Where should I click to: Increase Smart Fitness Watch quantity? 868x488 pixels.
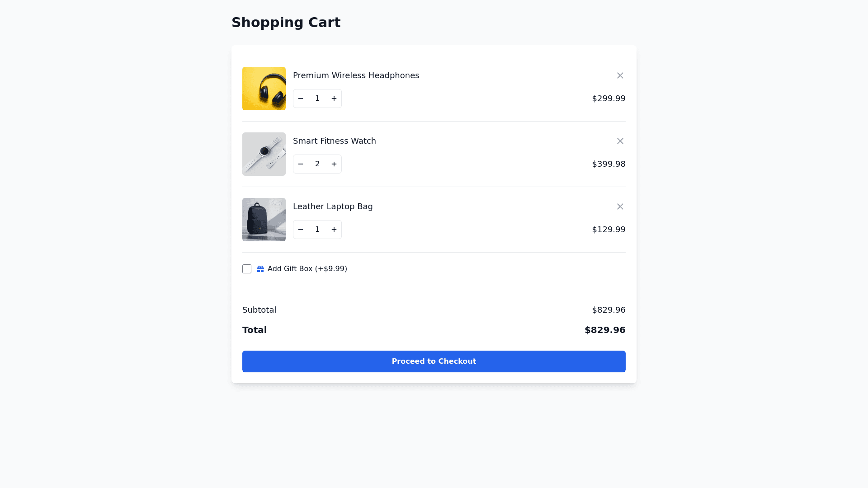pyautogui.click(x=334, y=164)
